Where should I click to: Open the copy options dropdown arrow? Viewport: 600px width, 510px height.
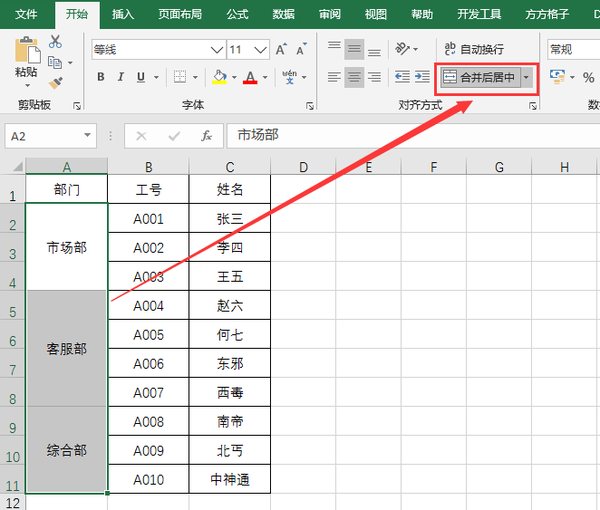pos(70,63)
